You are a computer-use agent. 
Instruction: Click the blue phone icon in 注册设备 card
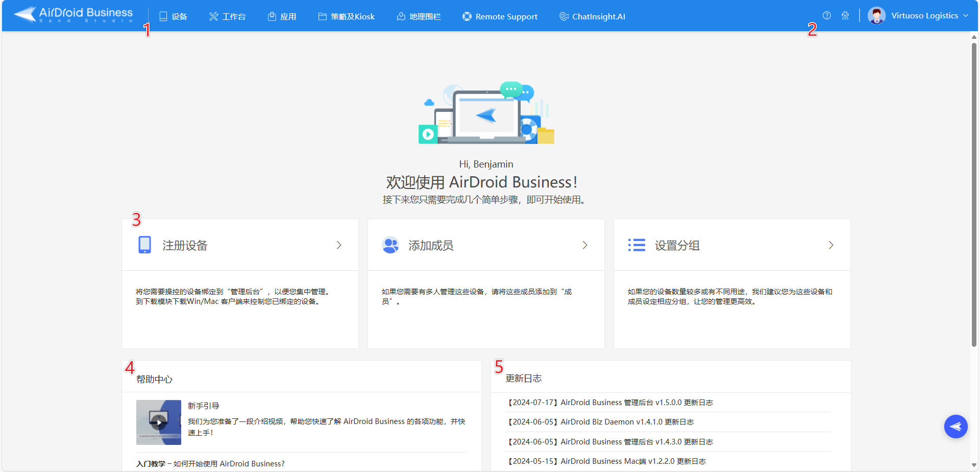(x=145, y=245)
